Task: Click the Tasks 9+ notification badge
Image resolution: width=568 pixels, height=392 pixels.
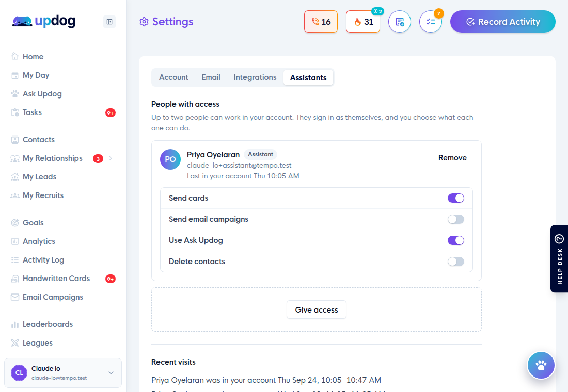Action: point(111,113)
